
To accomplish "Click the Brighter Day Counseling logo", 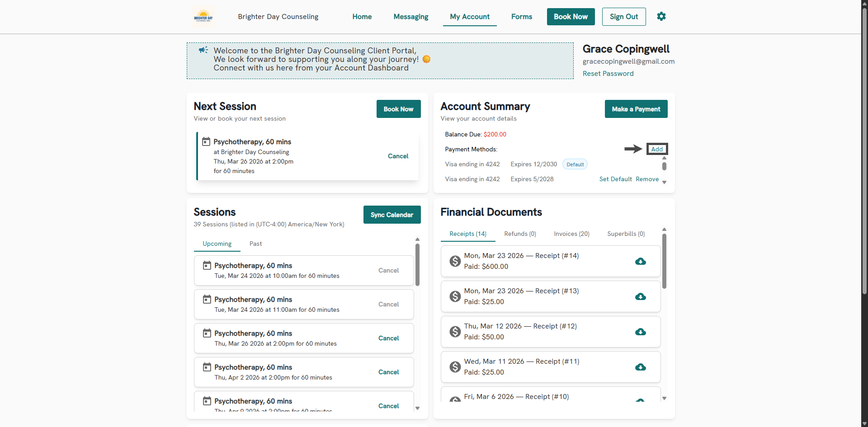I will click(x=203, y=17).
